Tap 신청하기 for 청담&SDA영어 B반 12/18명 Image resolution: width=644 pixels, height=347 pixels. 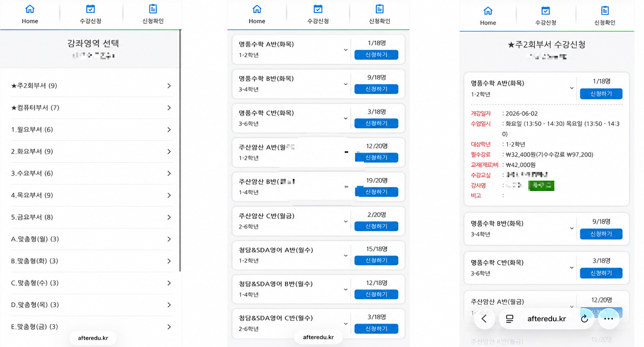click(x=376, y=295)
